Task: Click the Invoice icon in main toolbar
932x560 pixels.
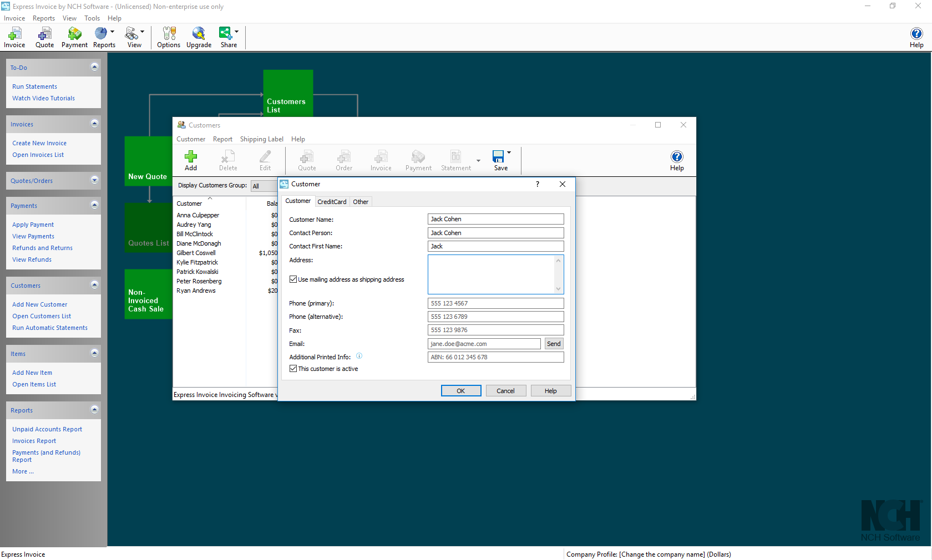Action: [x=14, y=38]
